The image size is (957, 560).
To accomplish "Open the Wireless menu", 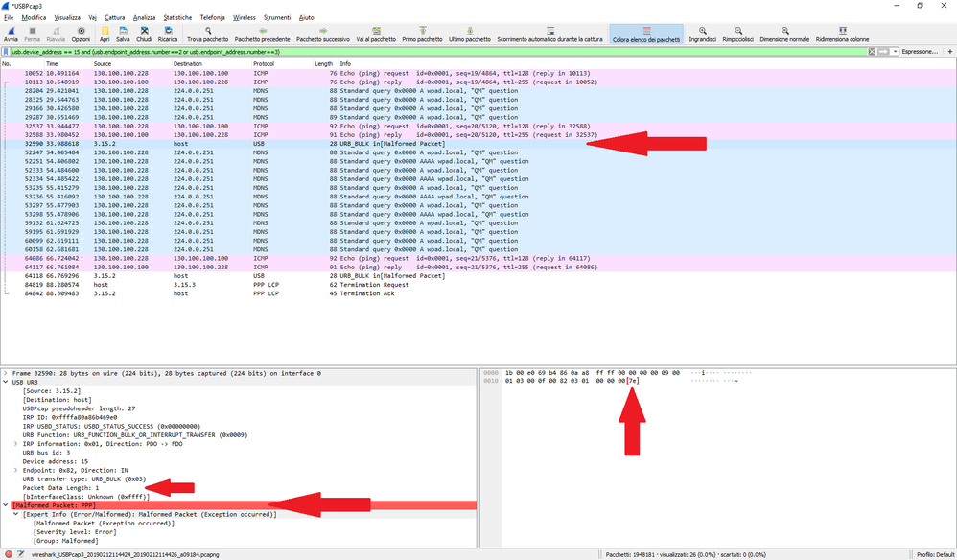I will coord(245,17).
